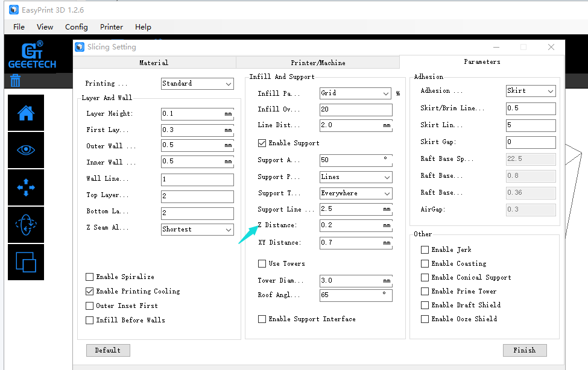The image size is (588, 370).
Task: Open the Config menu
Action: point(76,27)
